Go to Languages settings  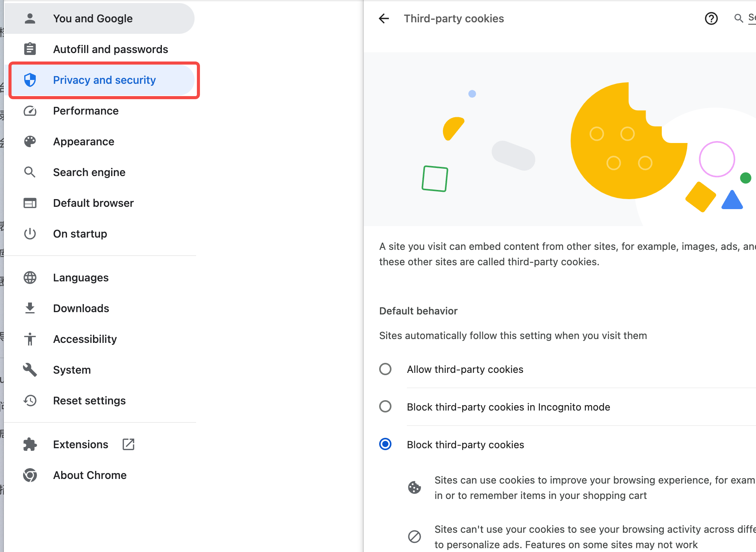[81, 278]
